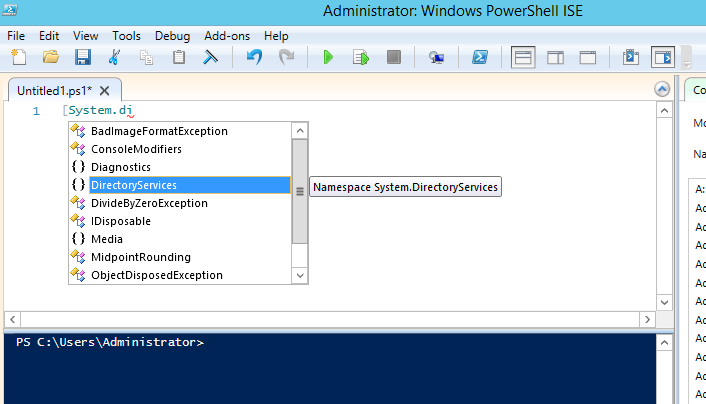The width and height of the screenshot is (706, 404).
Task: Click script editor vertical scroll up arrow
Action: [x=665, y=110]
